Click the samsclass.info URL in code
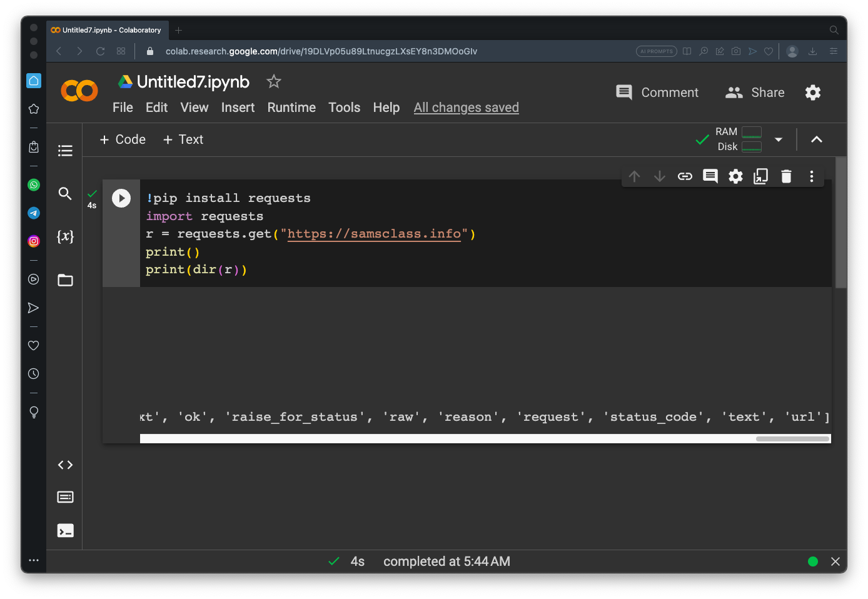 pyautogui.click(x=374, y=234)
